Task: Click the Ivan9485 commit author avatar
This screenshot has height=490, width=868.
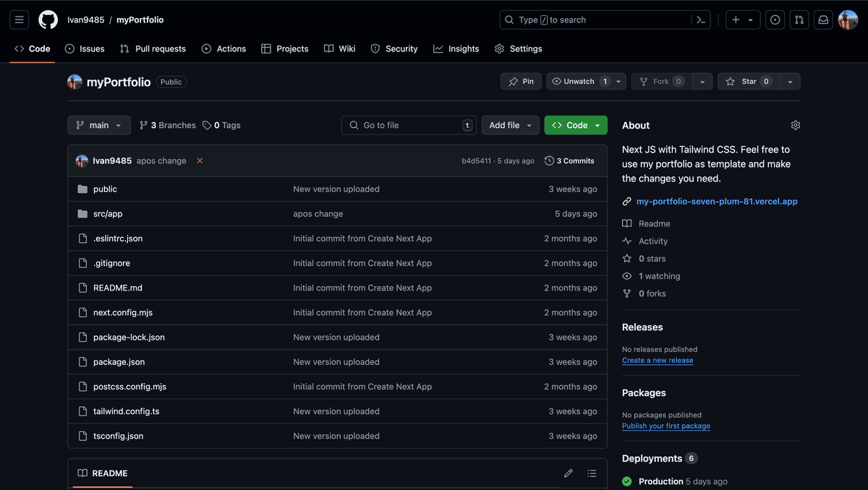Action: coord(82,160)
